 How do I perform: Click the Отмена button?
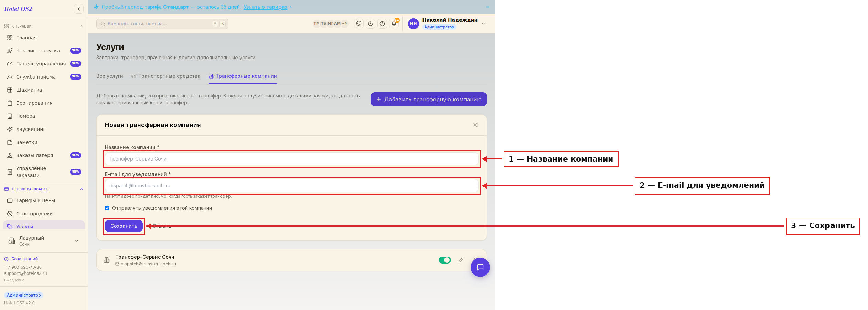click(x=162, y=226)
